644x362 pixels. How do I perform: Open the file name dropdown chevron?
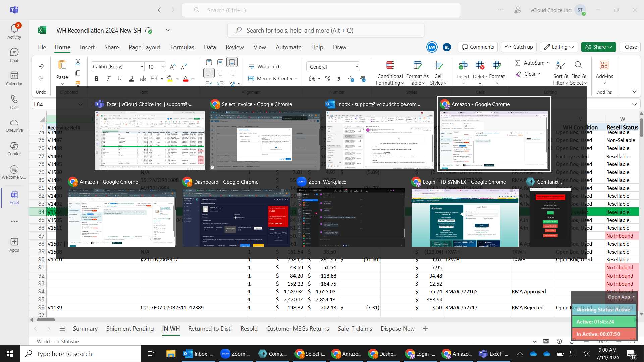168,31
